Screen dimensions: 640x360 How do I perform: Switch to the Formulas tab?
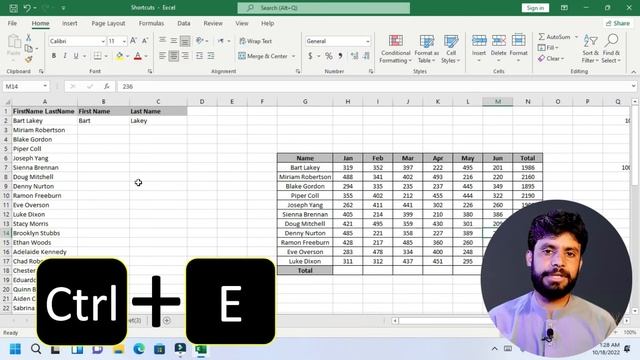151,23
